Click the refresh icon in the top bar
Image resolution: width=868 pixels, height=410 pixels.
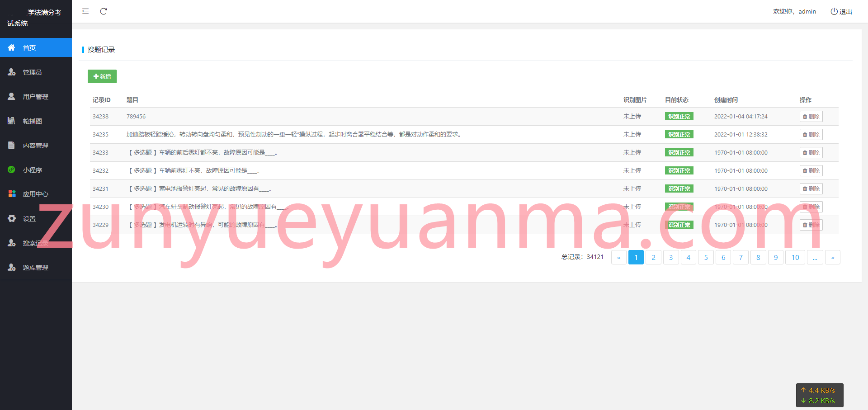(x=104, y=11)
